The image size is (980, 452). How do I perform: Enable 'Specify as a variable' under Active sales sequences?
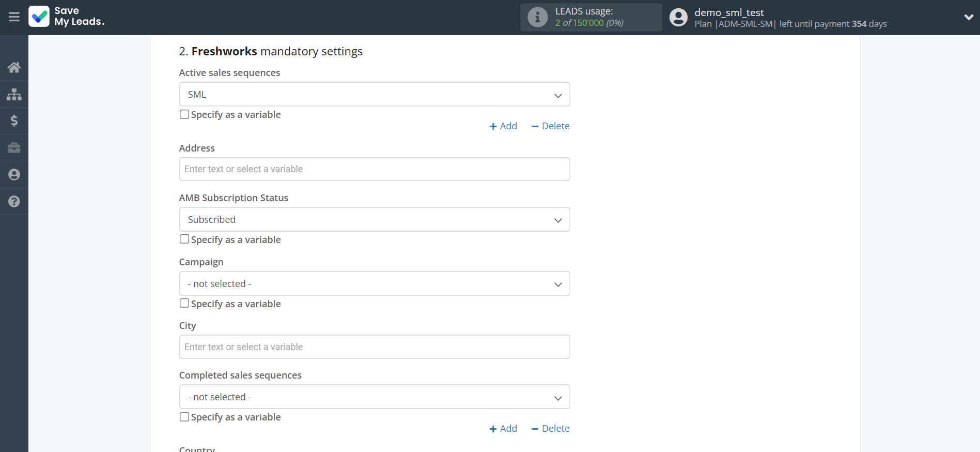[184, 114]
